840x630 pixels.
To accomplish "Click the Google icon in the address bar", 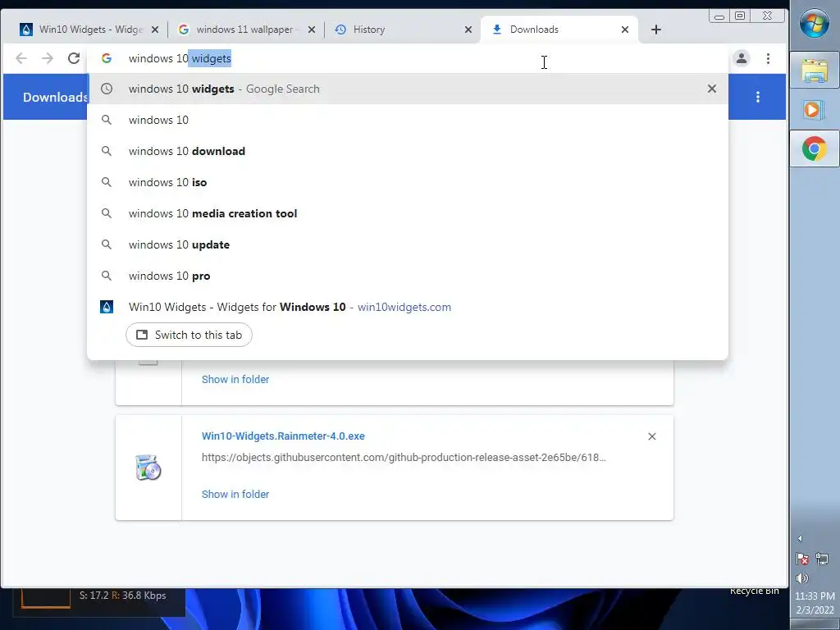I will pos(107,58).
